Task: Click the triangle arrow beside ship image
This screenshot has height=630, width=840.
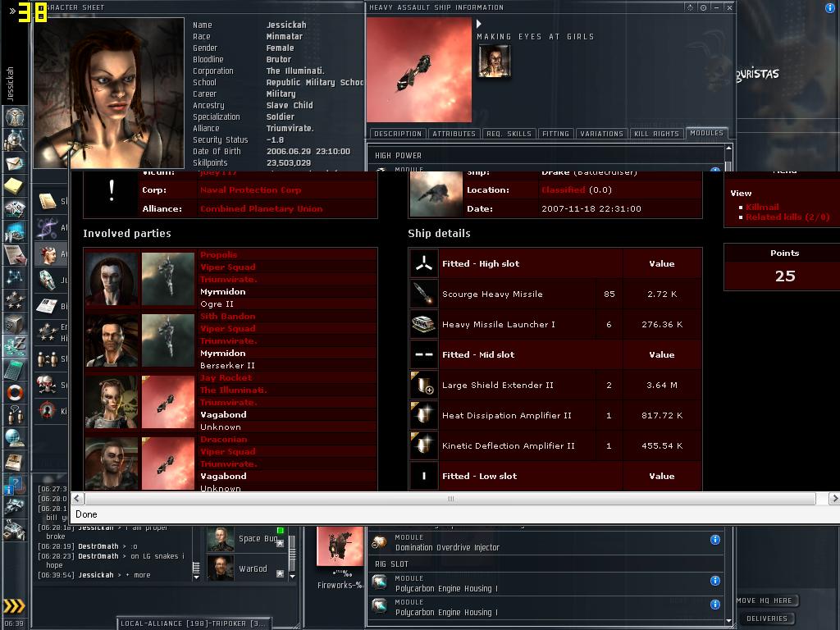Action: tap(479, 24)
